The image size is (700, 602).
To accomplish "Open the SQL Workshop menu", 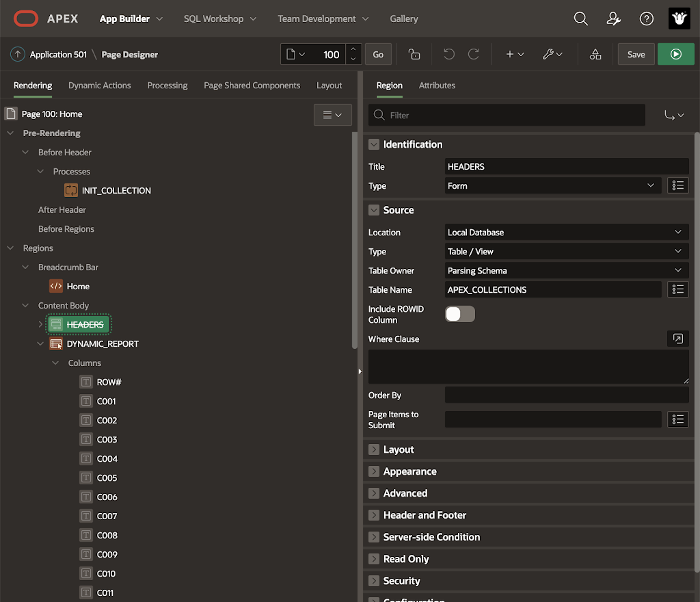I will pyautogui.click(x=220, y=18).
